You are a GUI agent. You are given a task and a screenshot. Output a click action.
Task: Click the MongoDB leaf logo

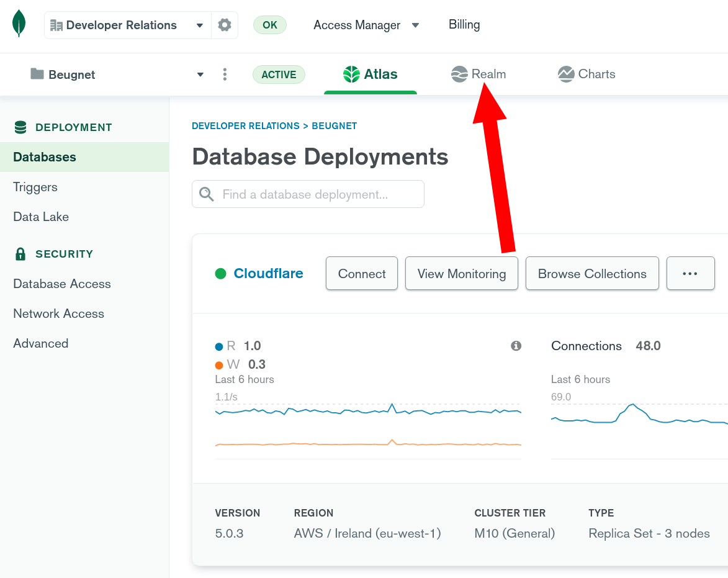19,24
